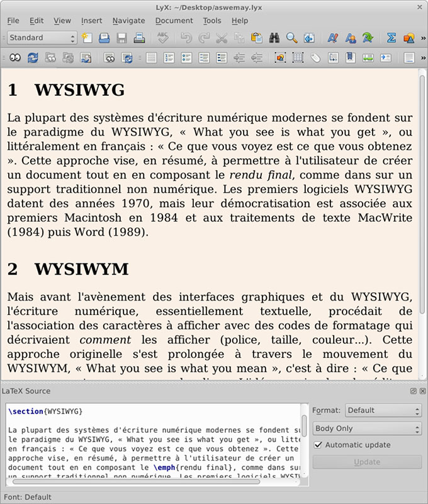Apply numbered list layout icon
The height and width of the screenshot is (504, 428).
click(169, 58)
